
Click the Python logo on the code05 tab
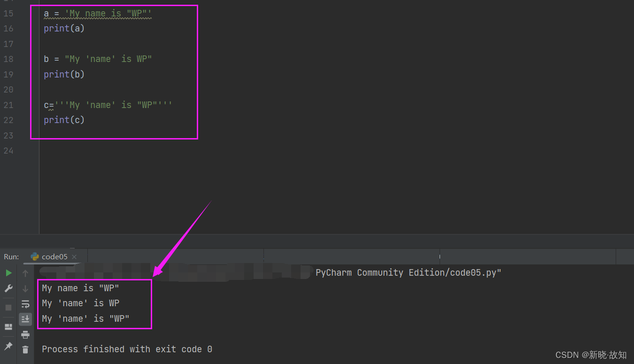pyautogui.click(x=34, y=256)
